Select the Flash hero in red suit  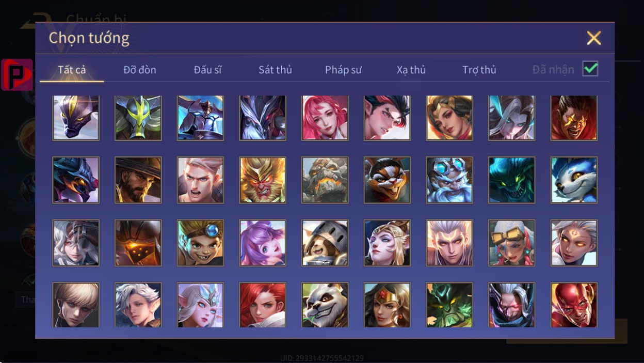pos(574,305)
